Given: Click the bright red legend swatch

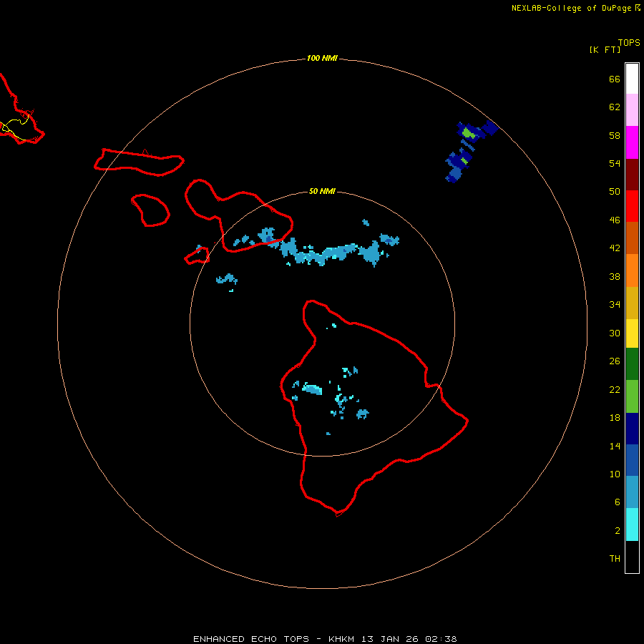Looking at the screenshot, I should (632, 206).
